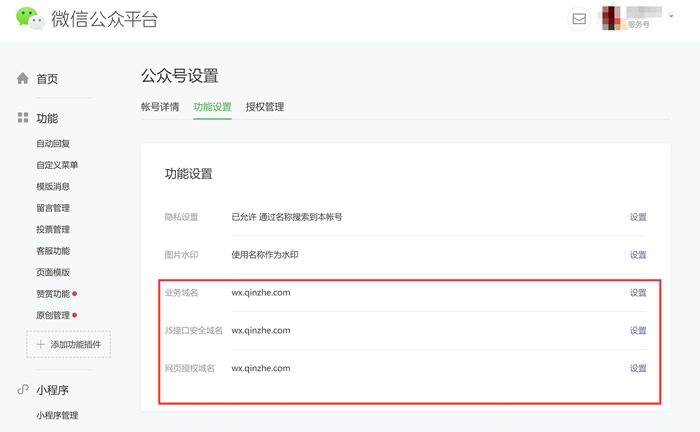
Task: Open 自定义菜单 in the sidebar
Action: tap(57, 165)
